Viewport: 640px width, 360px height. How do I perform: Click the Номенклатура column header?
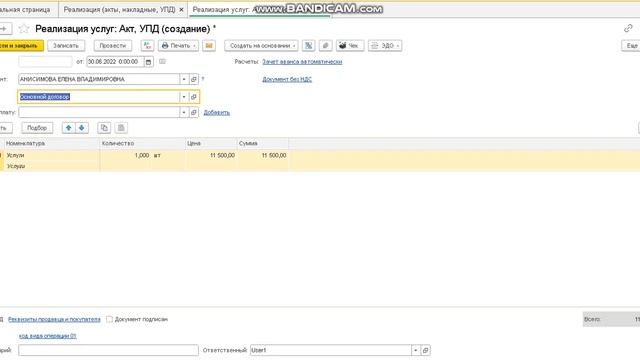52,143
